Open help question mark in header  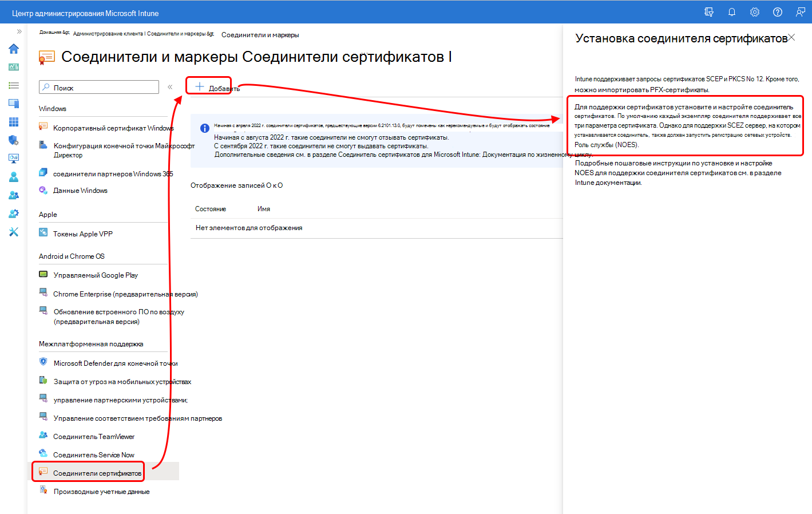click(778, 12)
